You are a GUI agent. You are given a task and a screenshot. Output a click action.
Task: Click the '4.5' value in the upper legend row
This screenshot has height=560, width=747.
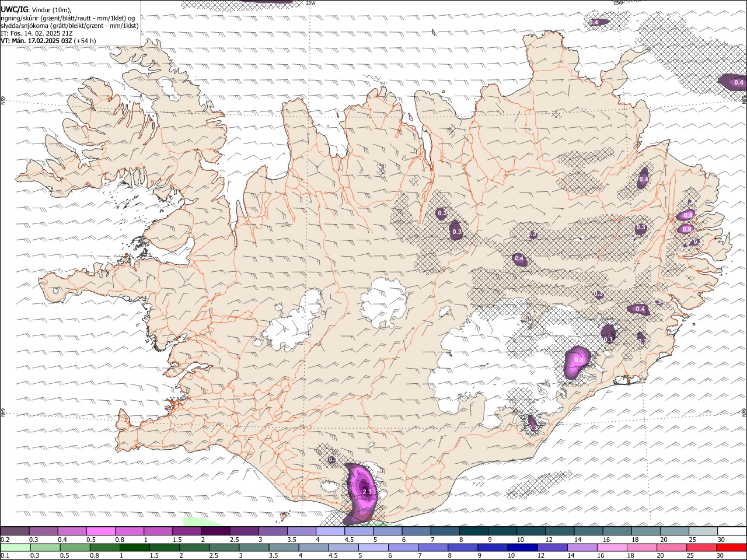point(349,540)
